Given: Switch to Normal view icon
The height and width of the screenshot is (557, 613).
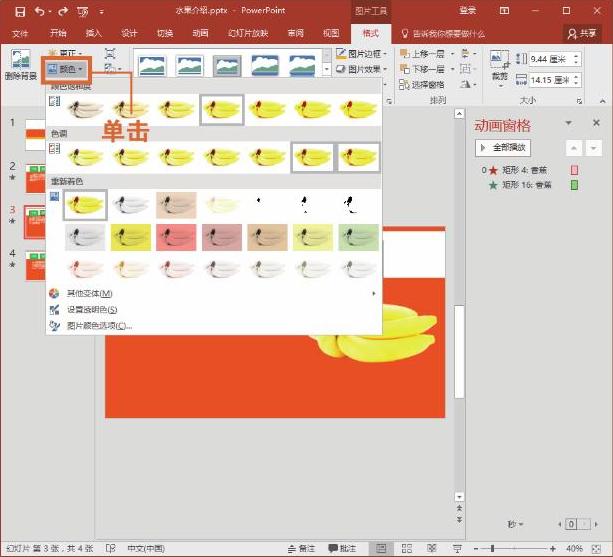Looking at the screenshot, I should pos(381,548).
